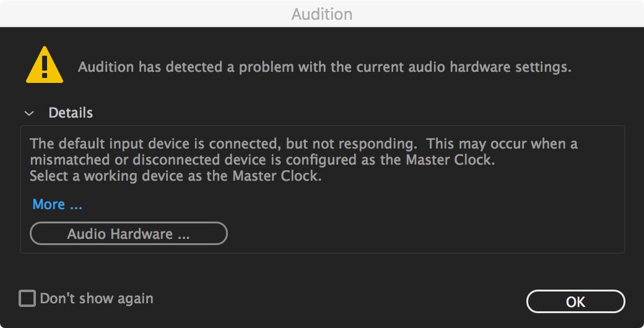Click the Don't show again label text

tap(97, 299)
